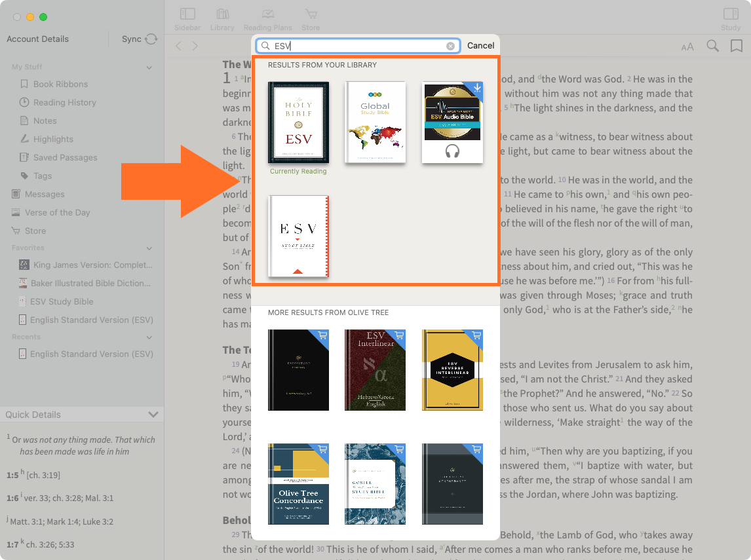
Task: Click the ESV search input field
Action: pos(358,46)
